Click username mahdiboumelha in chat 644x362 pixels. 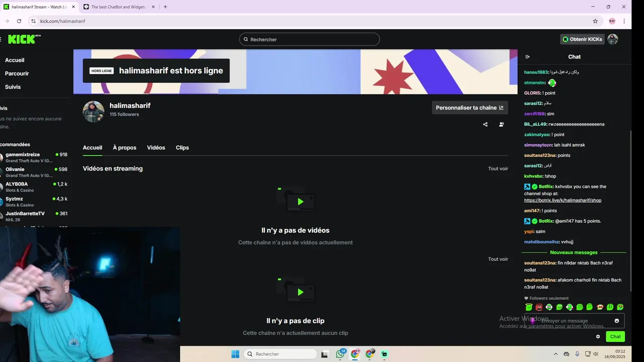tap(541, 242)
